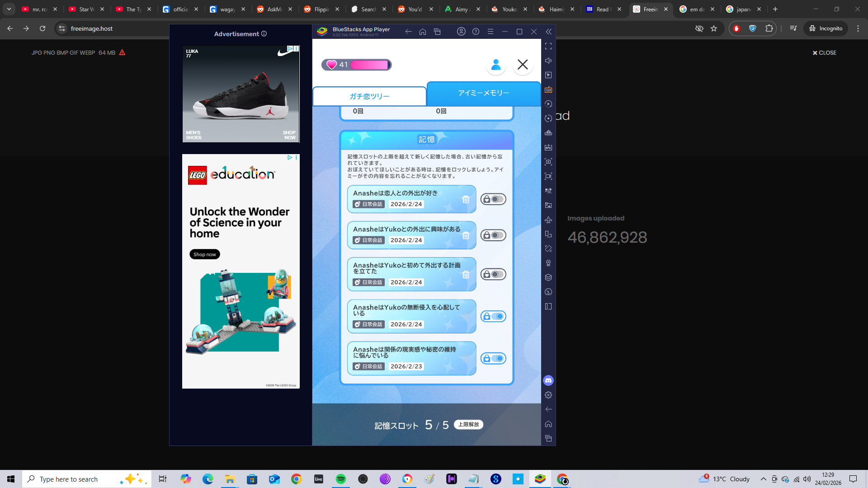This screenshot has width=868, height=488.
Task: Toggle lock on 恋人との外出が好き memory
Action: tap(493, 199)
